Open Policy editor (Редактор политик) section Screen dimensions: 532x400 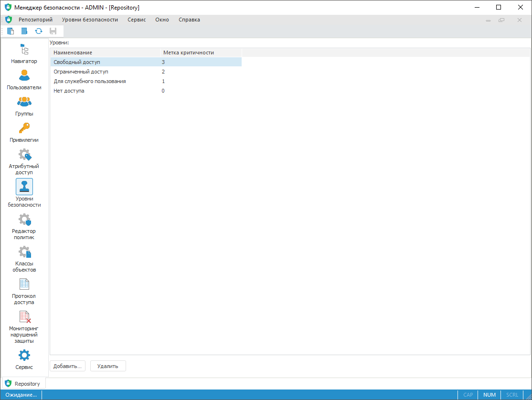tap(24, 227)
